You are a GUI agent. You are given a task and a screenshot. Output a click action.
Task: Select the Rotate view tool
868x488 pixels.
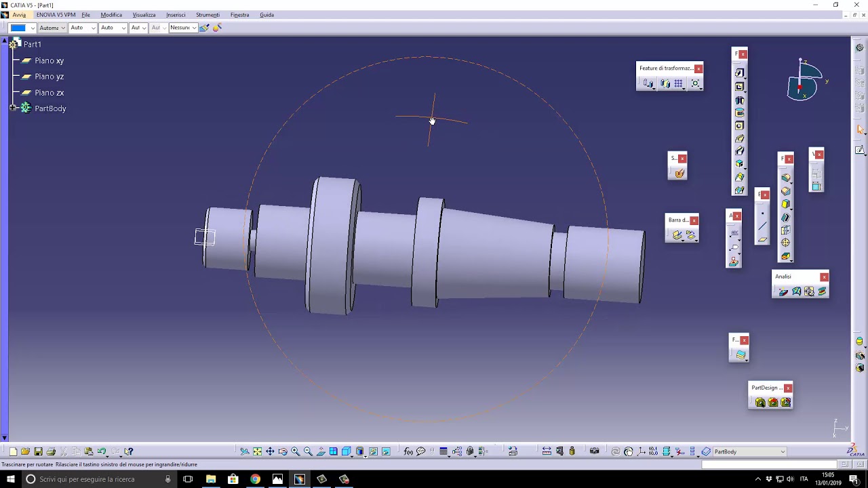tap(283, 451)
